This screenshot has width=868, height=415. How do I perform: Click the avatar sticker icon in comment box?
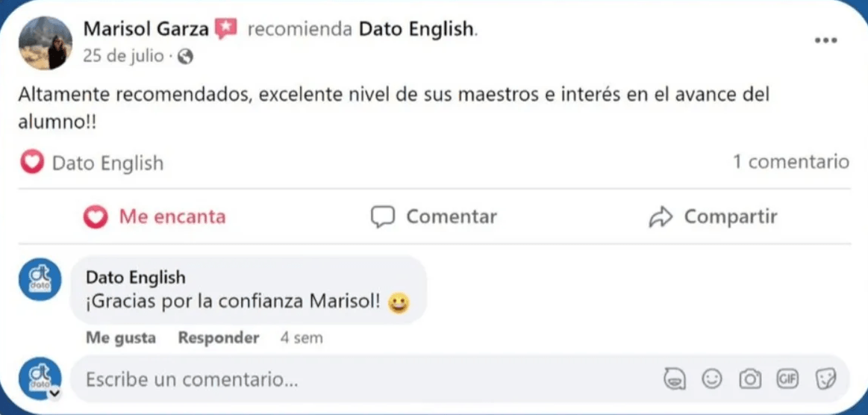[x=675, y=379]
